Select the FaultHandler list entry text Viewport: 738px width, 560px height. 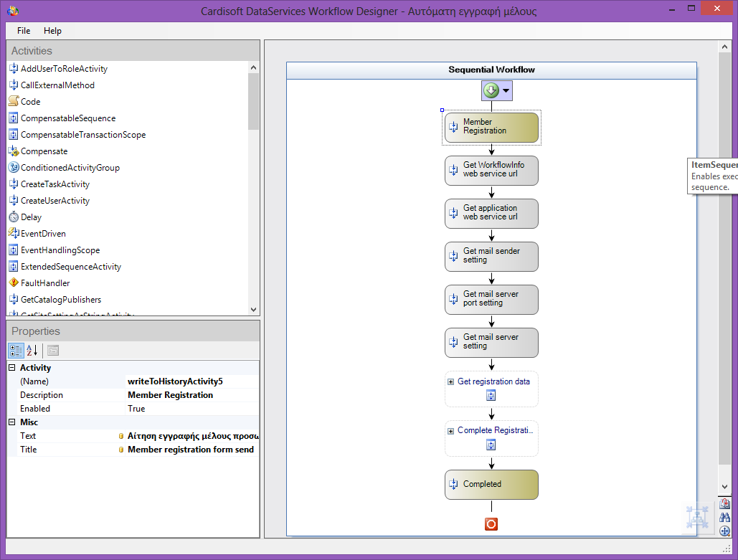pos(45,283)
